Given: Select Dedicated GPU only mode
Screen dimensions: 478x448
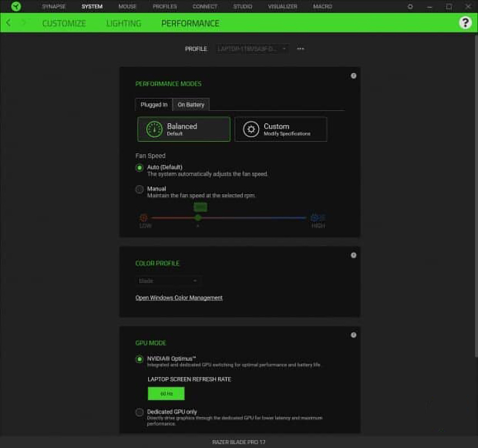Looking at the screenshot, I should [139, 412].
